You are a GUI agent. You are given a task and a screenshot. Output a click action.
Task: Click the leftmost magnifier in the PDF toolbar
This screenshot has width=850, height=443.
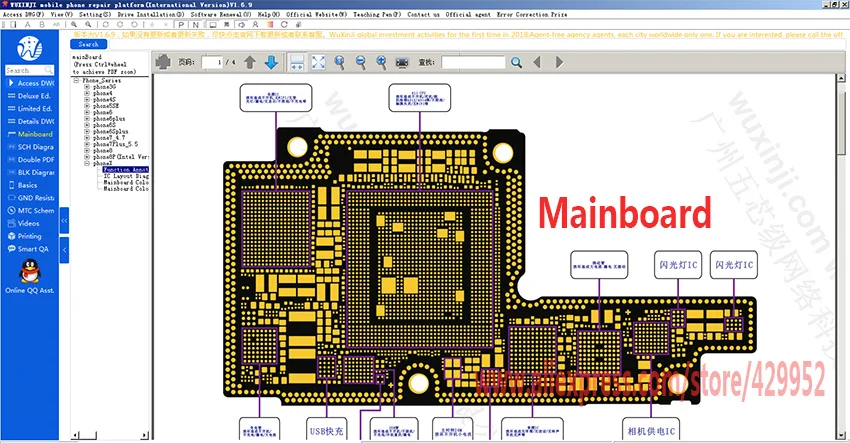pyautogui.click(x=339, y=62)
